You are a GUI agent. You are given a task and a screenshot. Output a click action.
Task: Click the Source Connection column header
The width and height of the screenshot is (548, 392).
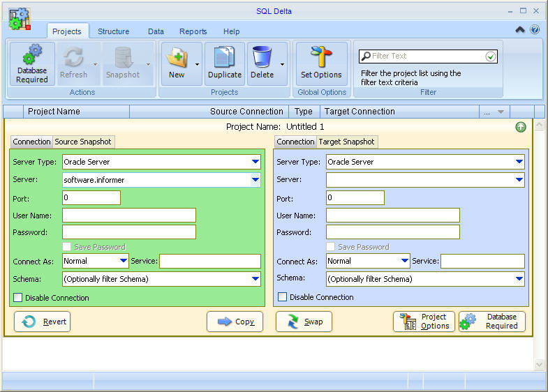[x=209, y=112]
